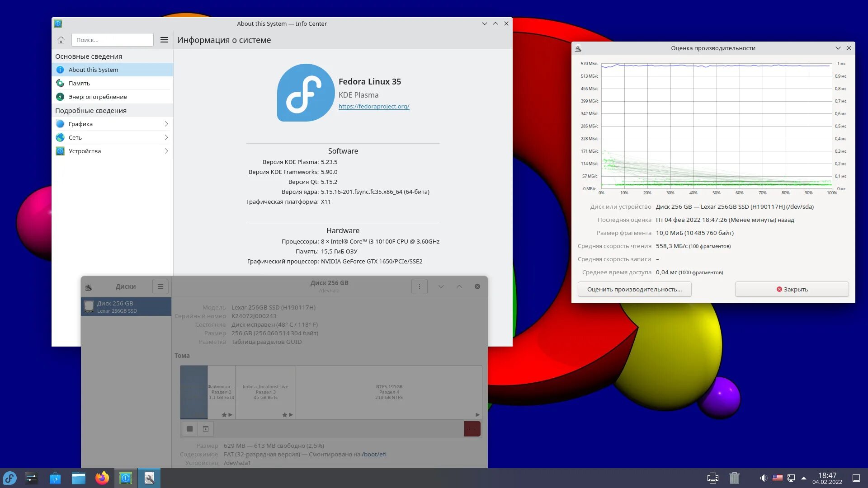Image resolution: width=868 pixels, height=488 pixels.
Task: Select NTFS-195GB Раздел 4 partition
Action: tap(389, 392)
